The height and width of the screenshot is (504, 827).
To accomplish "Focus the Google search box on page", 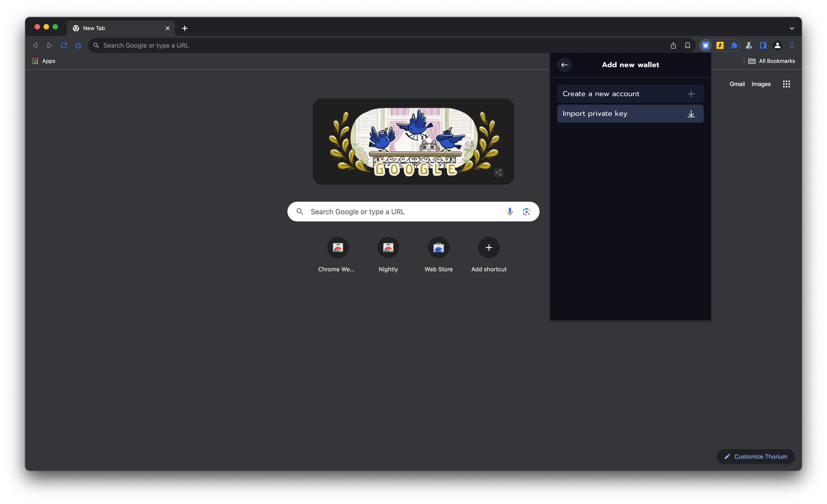I will pos(413,212).
